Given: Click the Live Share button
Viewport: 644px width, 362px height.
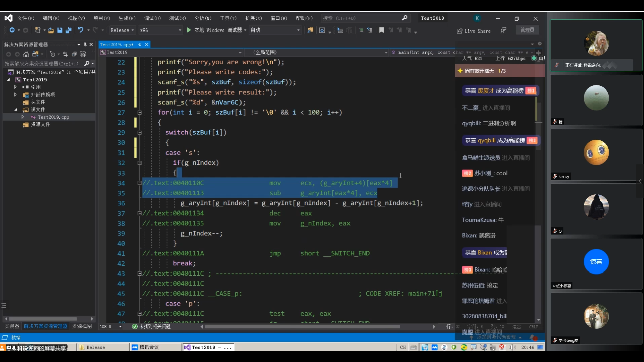Looking at the screenshot, I should point(474,31).
